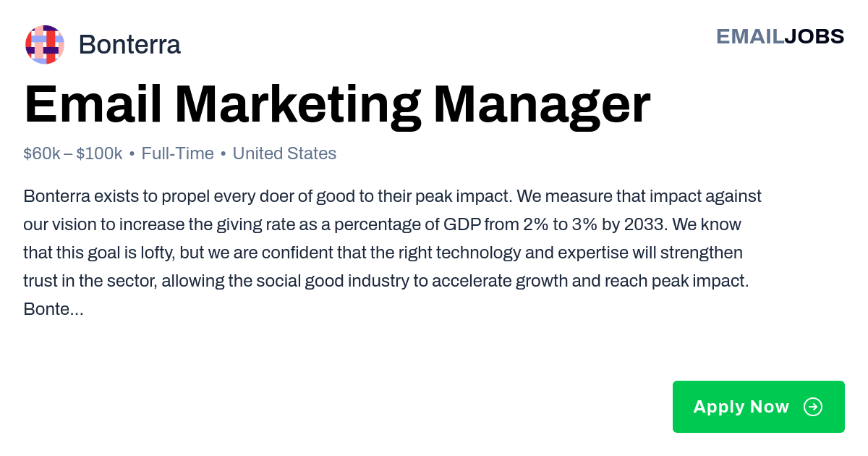Select the Full-Time job type label

click(178, 153)
